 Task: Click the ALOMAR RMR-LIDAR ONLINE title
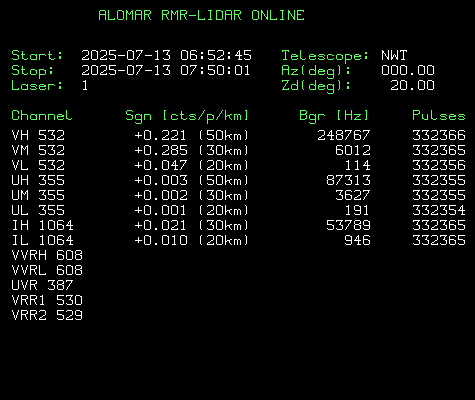point(201,15)
